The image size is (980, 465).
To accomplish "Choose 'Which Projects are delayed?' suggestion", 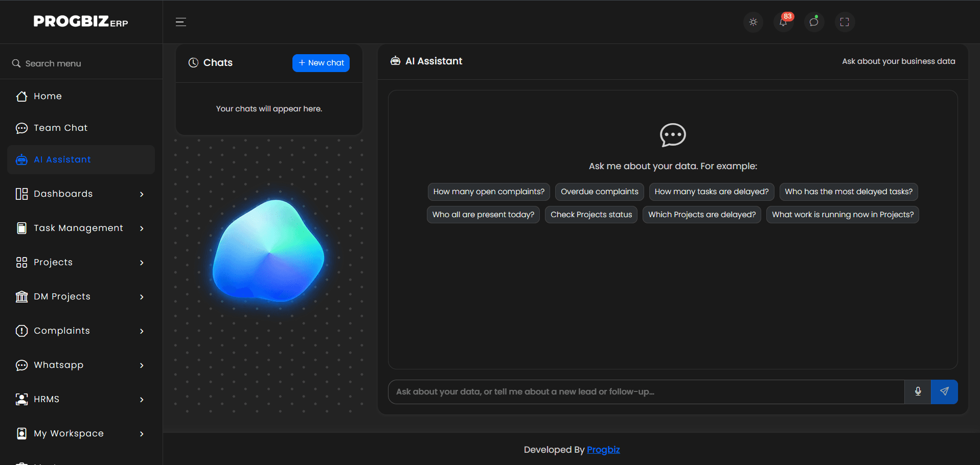I will tap(702, 215).
